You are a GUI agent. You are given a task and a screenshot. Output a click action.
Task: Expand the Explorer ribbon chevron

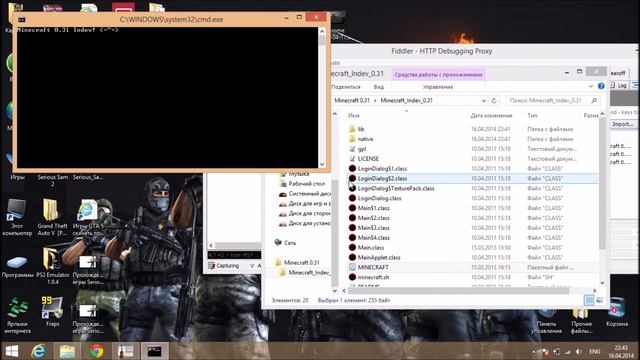[x=590, y=86]
